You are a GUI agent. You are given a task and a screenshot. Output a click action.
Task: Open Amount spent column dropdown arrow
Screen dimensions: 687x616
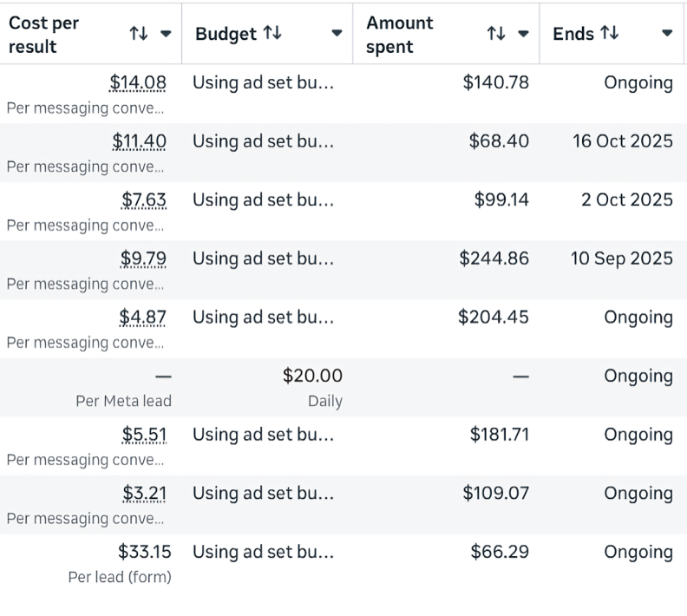pos(523,33)
